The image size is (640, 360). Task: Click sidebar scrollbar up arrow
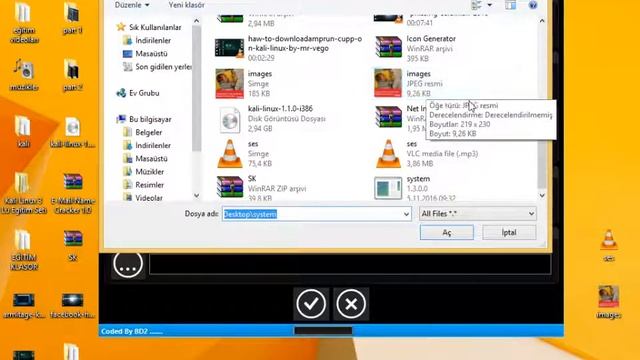pyautogui.click(x=196, y=21)
